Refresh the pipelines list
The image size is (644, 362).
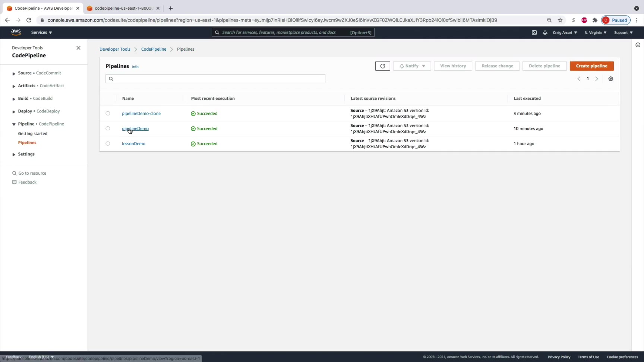click(382, 66)
